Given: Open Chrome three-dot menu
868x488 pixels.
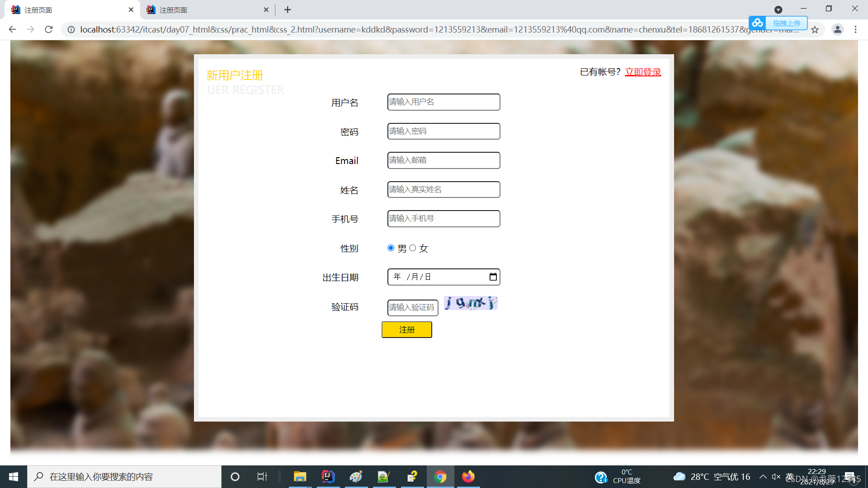Looking at the screenshot, I should tap(855, 29).
